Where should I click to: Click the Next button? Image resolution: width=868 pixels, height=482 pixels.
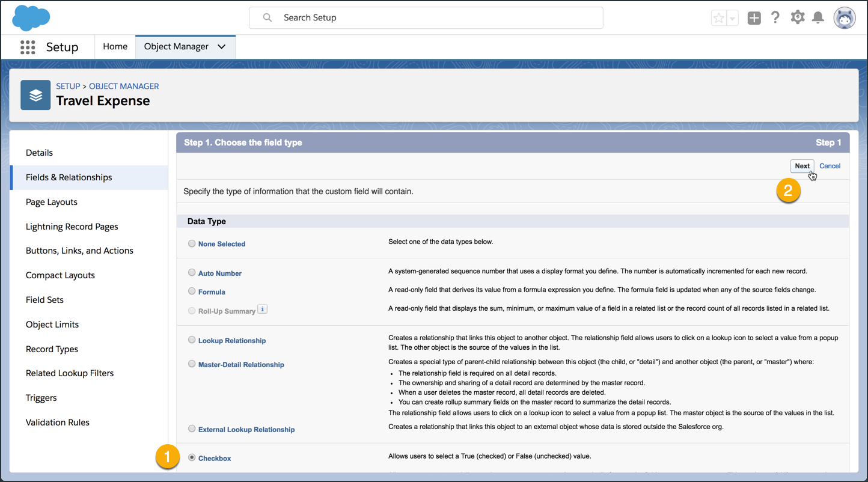tap(802, 166)
